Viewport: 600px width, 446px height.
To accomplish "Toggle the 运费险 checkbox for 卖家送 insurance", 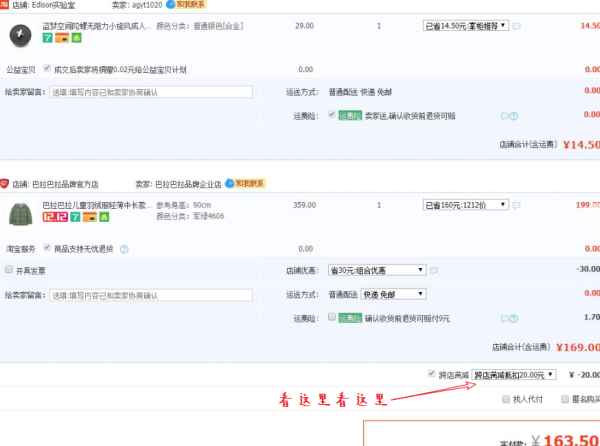I will click(332, 114).
